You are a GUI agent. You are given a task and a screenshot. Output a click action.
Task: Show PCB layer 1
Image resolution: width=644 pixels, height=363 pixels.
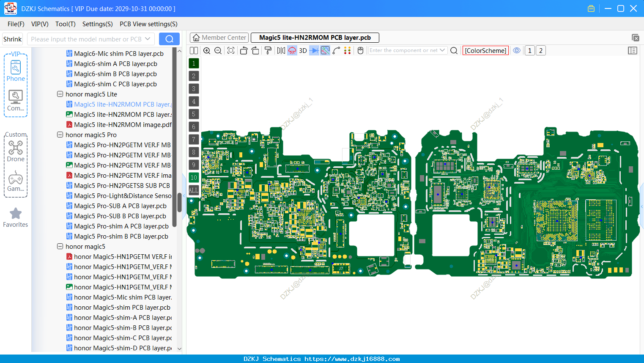194,63
